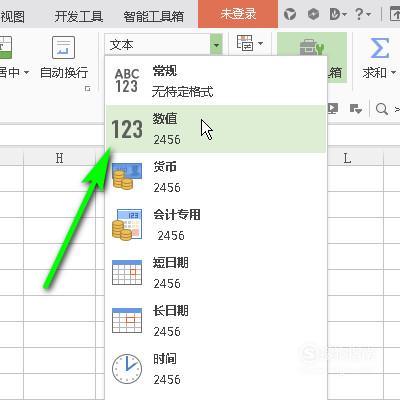Click the clock icon beside 时间

coord(127,369)
